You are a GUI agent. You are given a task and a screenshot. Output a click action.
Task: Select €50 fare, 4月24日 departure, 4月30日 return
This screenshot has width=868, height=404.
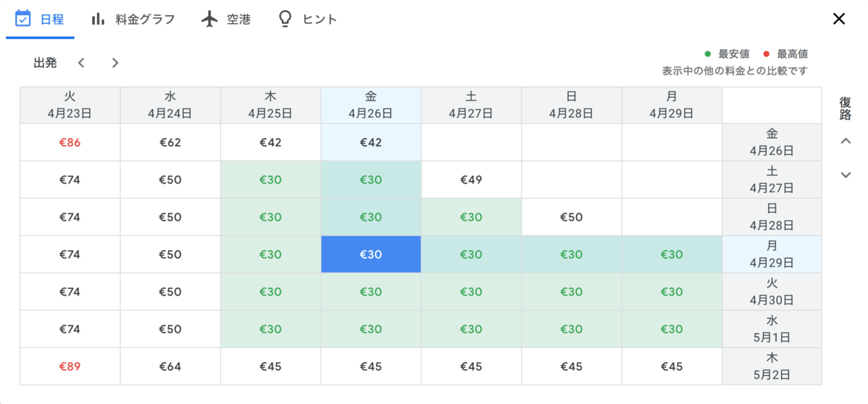pyautogui.click(x=170, y=292)
